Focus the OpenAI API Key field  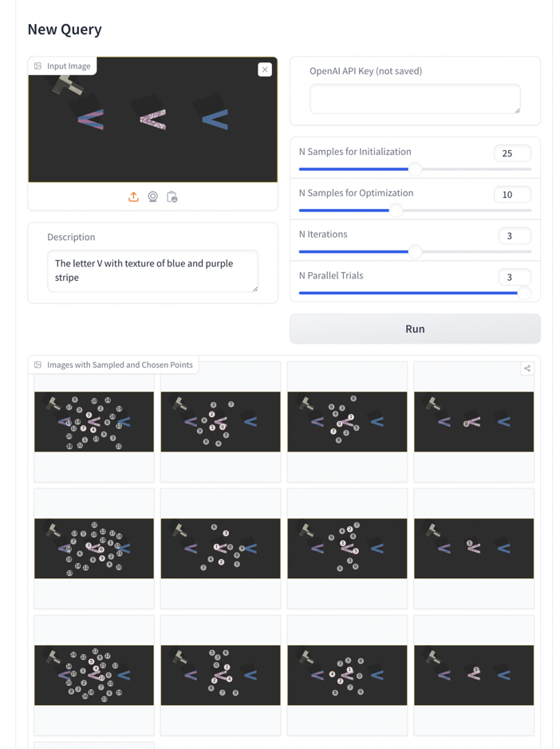[x=415, y=99]
